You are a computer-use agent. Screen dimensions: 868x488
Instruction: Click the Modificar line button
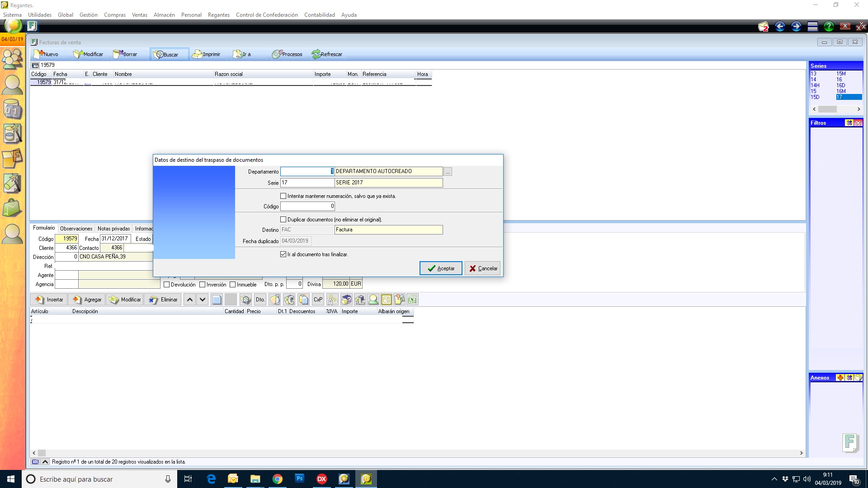tap(125, 300)
